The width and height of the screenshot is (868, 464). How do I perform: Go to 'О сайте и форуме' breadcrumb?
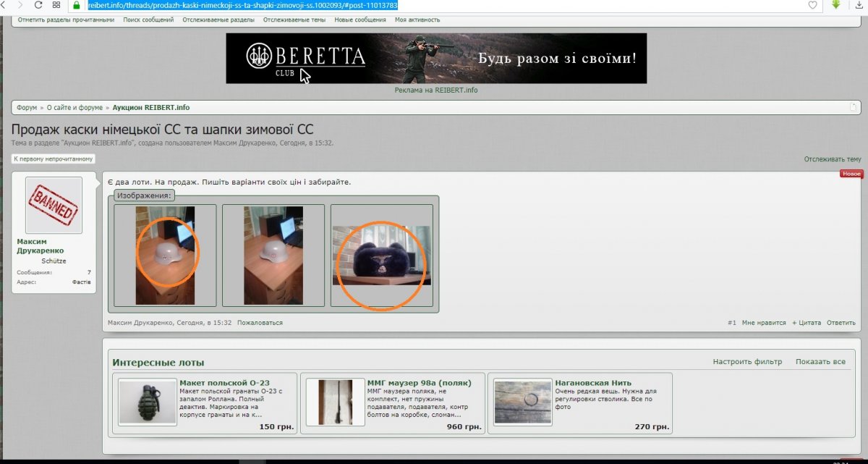pyautogui.click(x=75, y=107)
